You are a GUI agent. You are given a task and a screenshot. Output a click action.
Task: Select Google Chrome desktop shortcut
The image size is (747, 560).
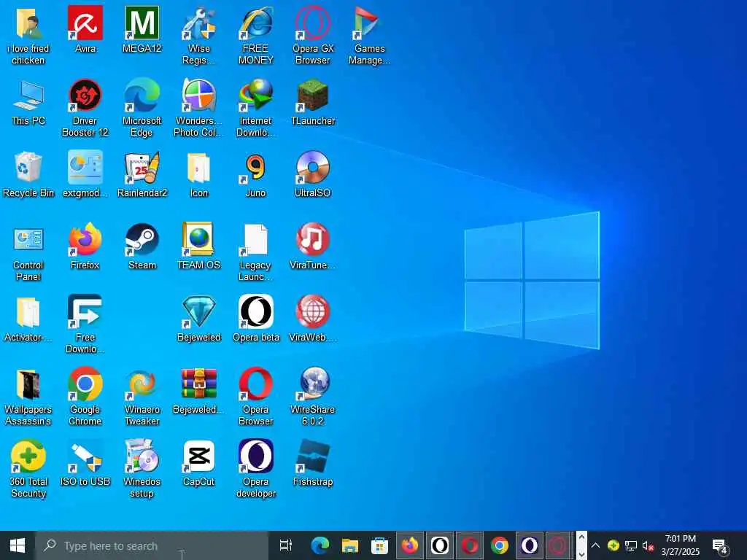(x=85, y=397)
